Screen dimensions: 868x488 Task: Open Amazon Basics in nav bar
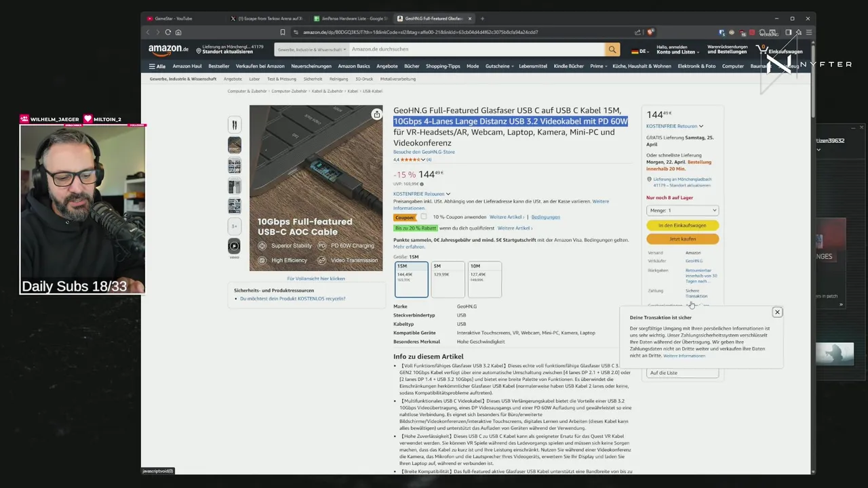pyautogui.click(x=354, y=66)
